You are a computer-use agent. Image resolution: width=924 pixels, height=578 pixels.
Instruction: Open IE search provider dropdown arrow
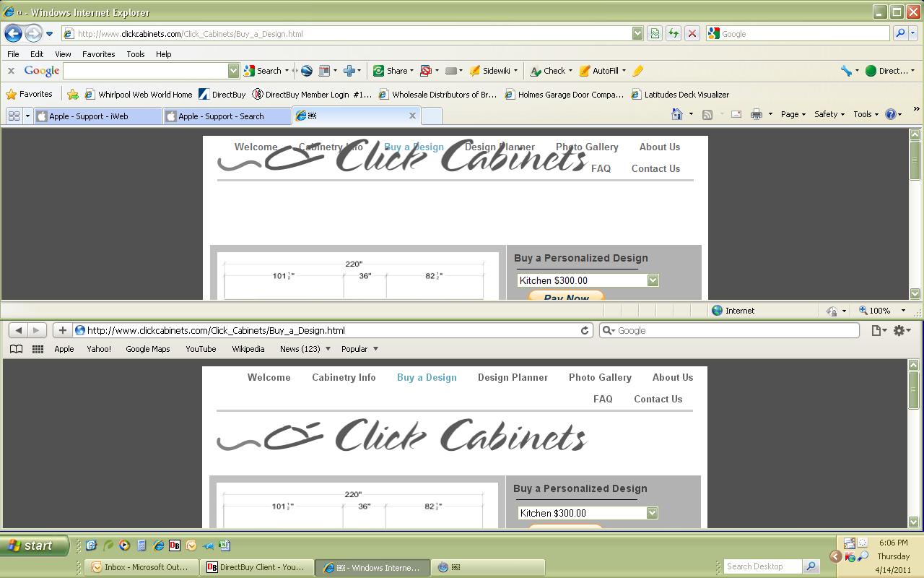click(x=913, y=33)
